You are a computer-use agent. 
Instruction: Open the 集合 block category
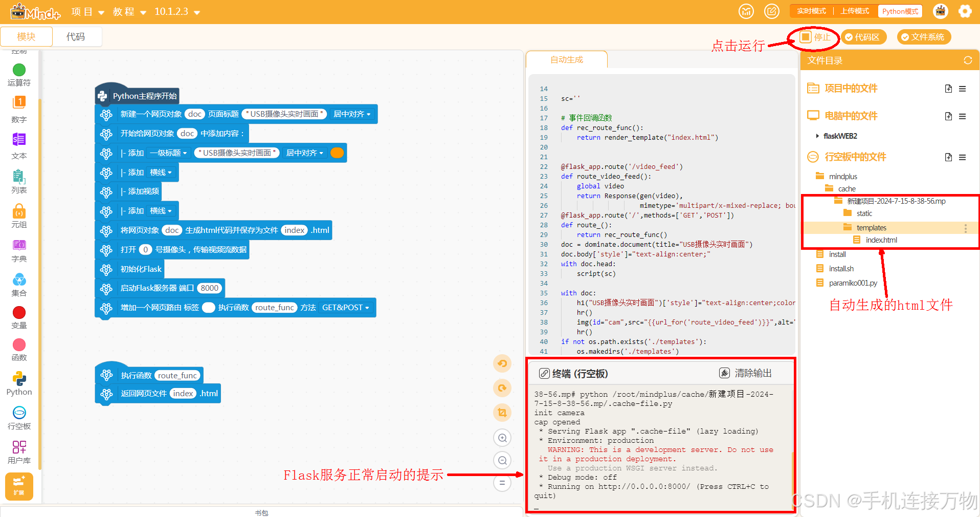19,285
